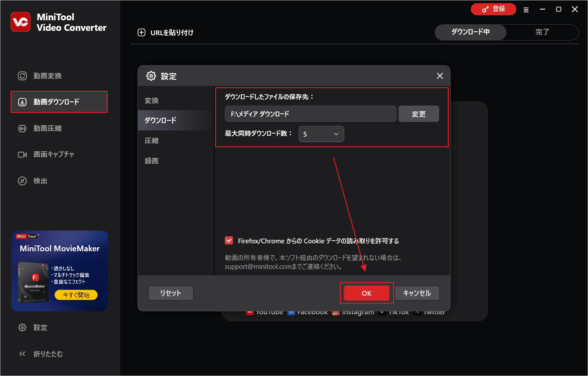
Task: Click the 検出 compass icon
Action: tap(22, 181)
